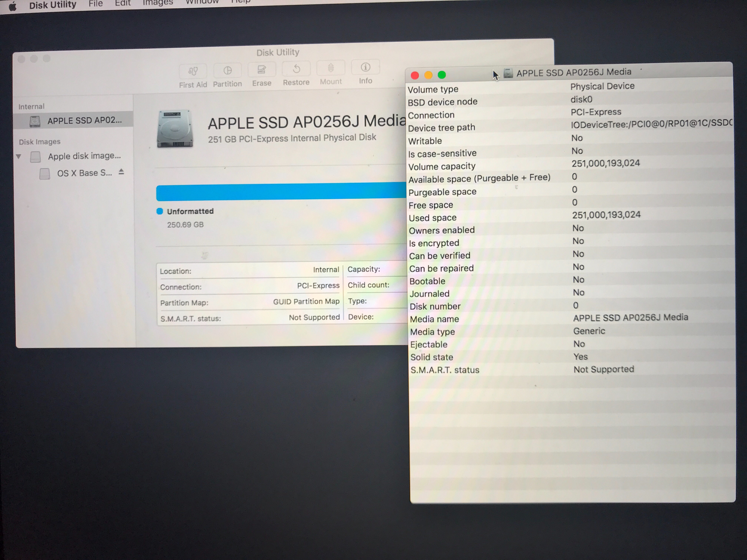Select APPLE SSD AP02... in sidebar
The height and width of the screenshot is (560, 747).
pos(84,121)
